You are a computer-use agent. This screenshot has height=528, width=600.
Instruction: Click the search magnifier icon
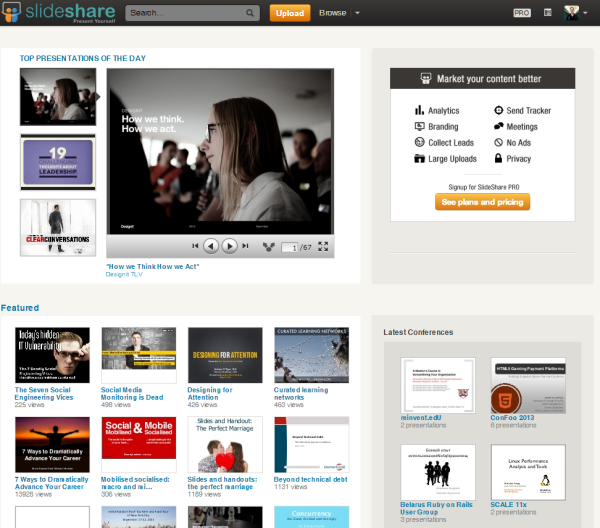coord(250,13)
